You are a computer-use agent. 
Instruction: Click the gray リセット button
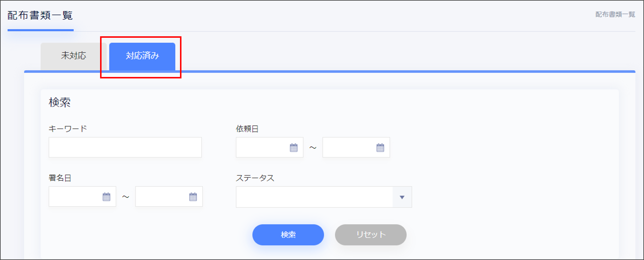click(371, 235)
